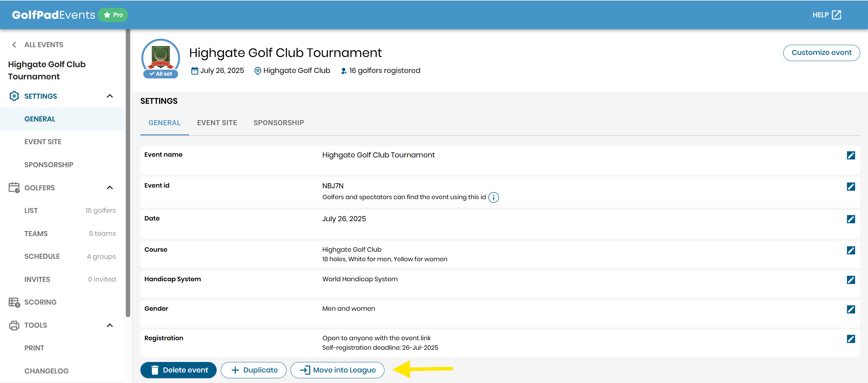Image resolution: width=868 pixels, height=383 pixels.
Task: Open the SPONSORSHIP tab
Action: coord(278,123)
